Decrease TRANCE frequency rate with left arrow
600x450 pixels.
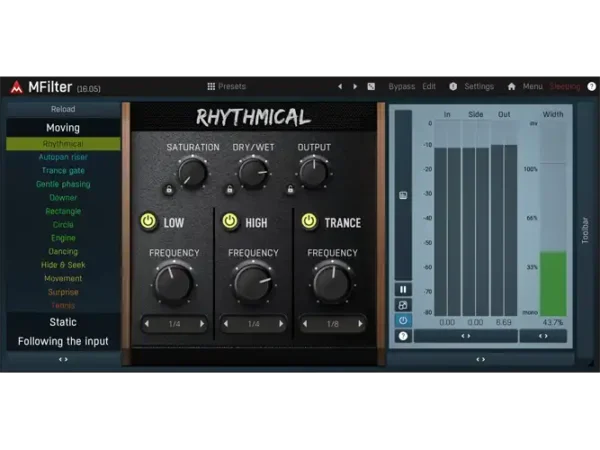click(305, 324)
